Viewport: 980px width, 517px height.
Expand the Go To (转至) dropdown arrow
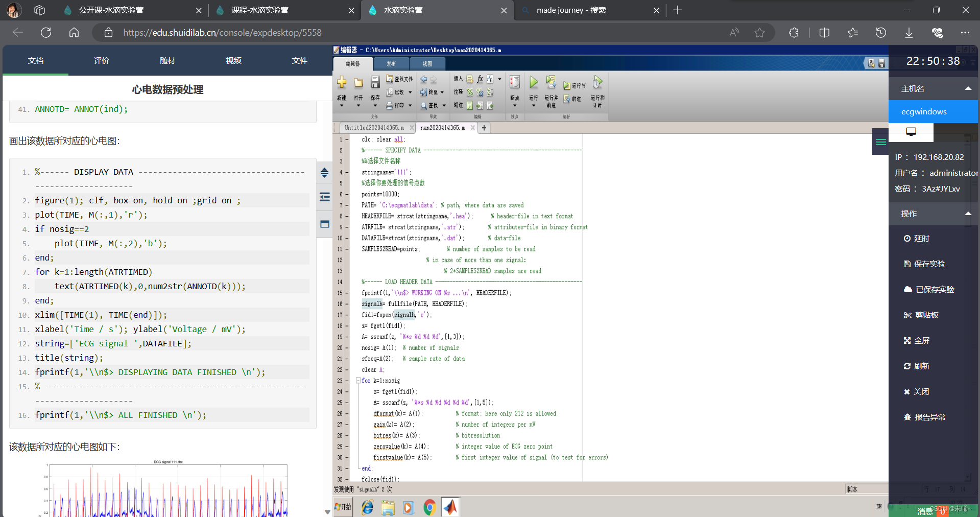[x=442, y=92]
